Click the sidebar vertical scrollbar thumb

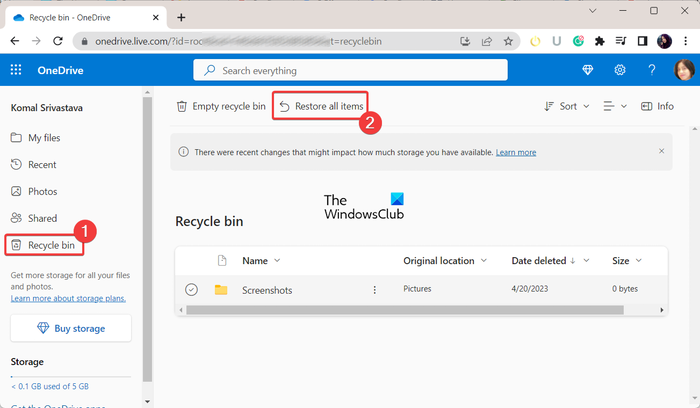pyautogui.click(x=147, y=239)
